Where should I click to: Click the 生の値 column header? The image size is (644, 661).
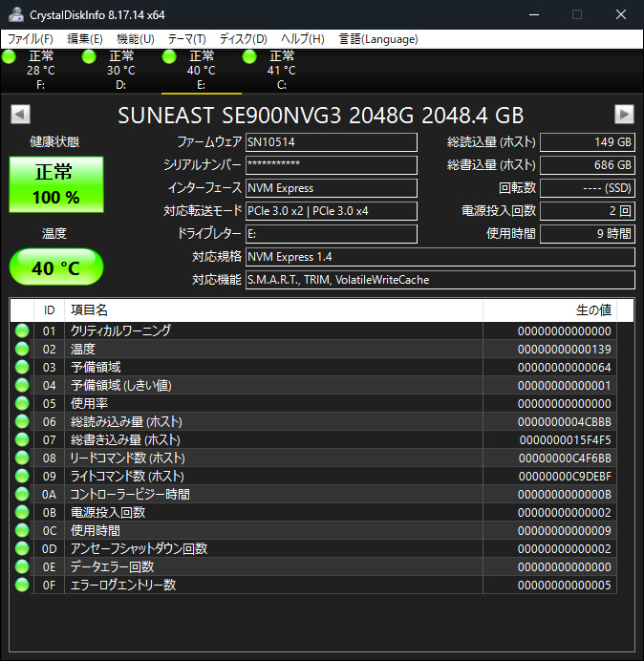click(549, 310)
